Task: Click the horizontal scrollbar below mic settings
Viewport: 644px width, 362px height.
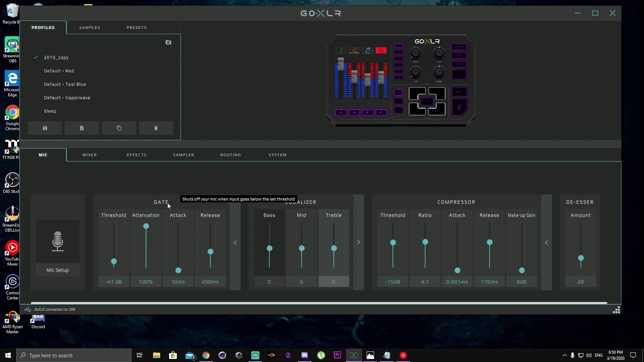Action: [319, 303]
